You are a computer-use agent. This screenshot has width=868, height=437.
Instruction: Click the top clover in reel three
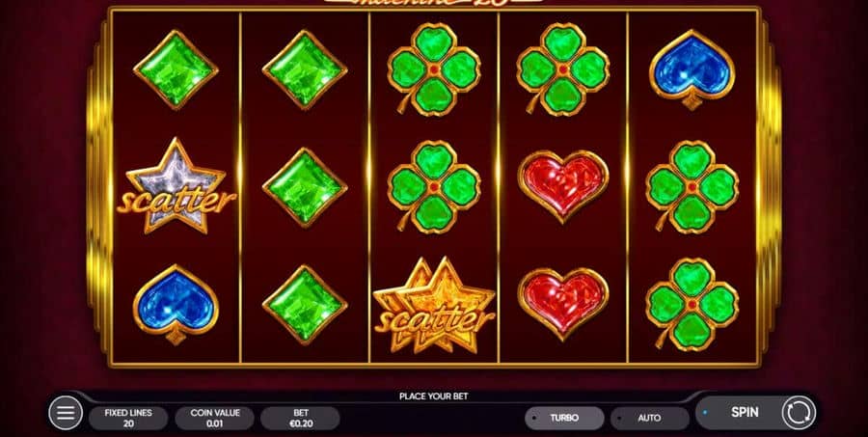tap(434, 68)
